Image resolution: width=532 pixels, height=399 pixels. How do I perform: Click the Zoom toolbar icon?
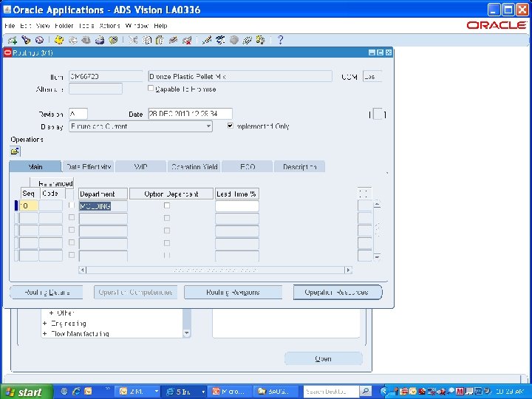pyautogui.click(x=220, y=41)
